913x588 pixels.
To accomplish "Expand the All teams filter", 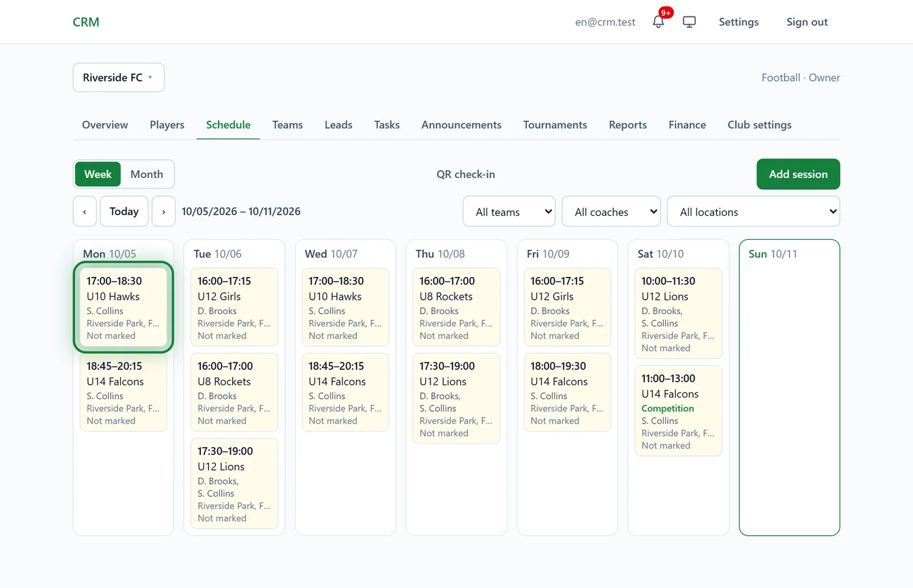I will (x=509, y=211).
